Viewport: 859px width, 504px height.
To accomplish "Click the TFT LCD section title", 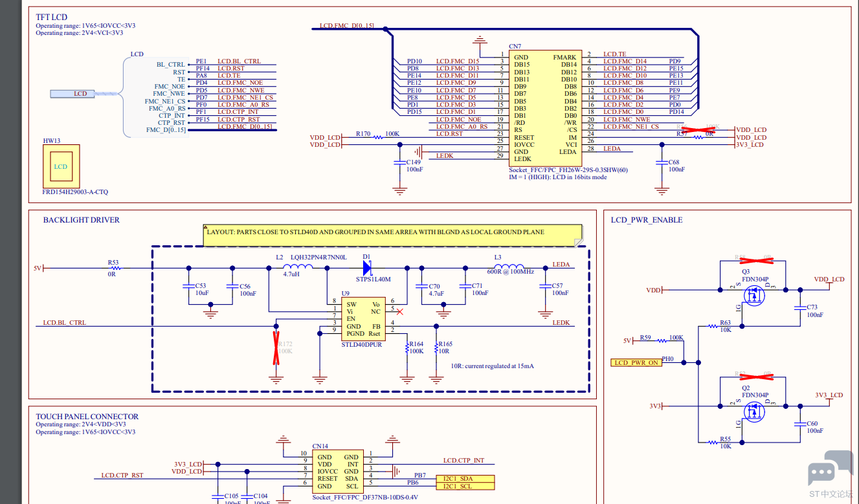I will coord(51,17).
